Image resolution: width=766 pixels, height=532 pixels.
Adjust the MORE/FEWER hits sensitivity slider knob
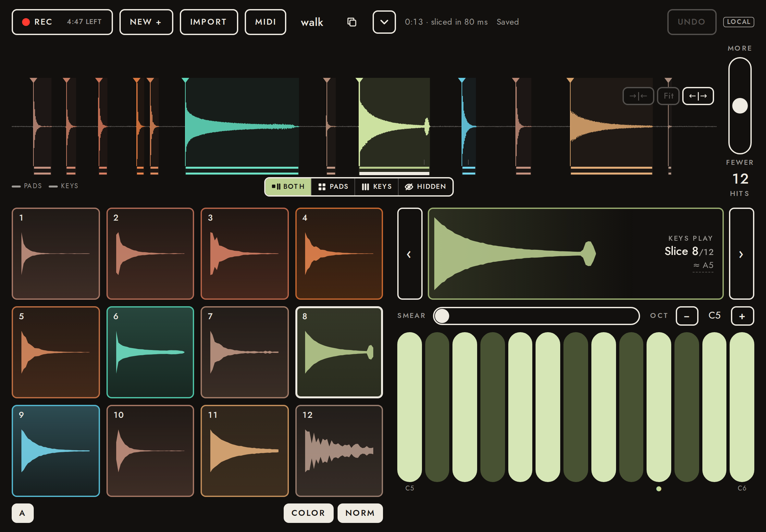click(740, 106)
